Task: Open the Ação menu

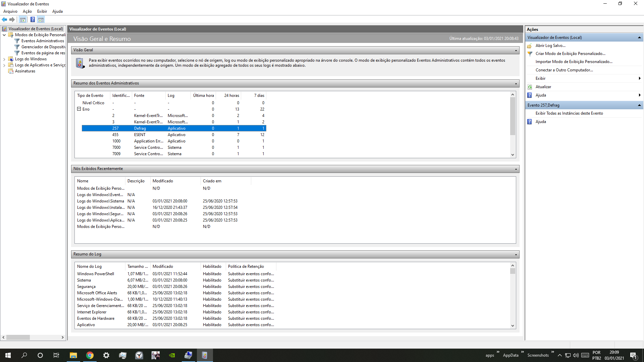Action: [x=27, y=11]
